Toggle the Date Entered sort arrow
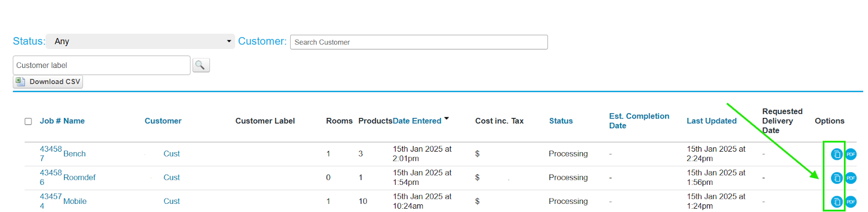 click(x=446, y=119)
